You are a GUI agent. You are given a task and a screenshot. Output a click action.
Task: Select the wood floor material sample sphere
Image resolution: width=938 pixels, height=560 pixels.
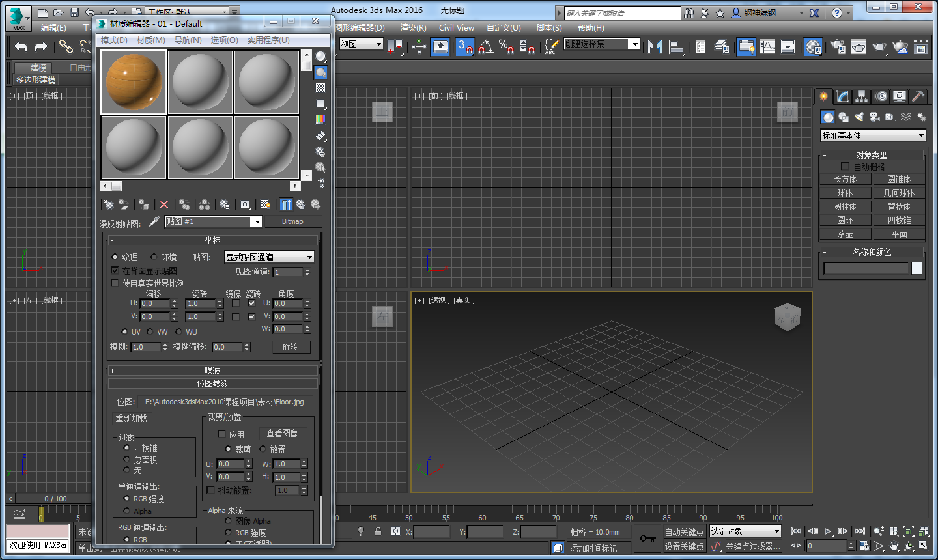coord(134,83)
